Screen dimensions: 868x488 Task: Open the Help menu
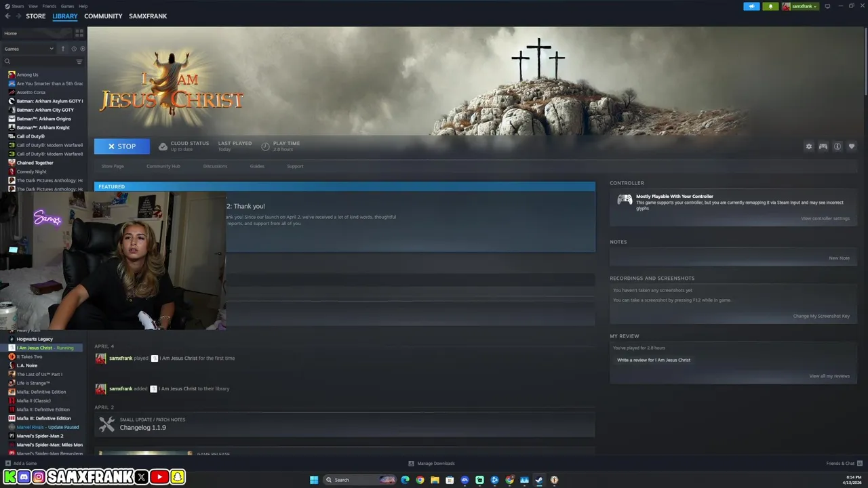coord(83,6)
